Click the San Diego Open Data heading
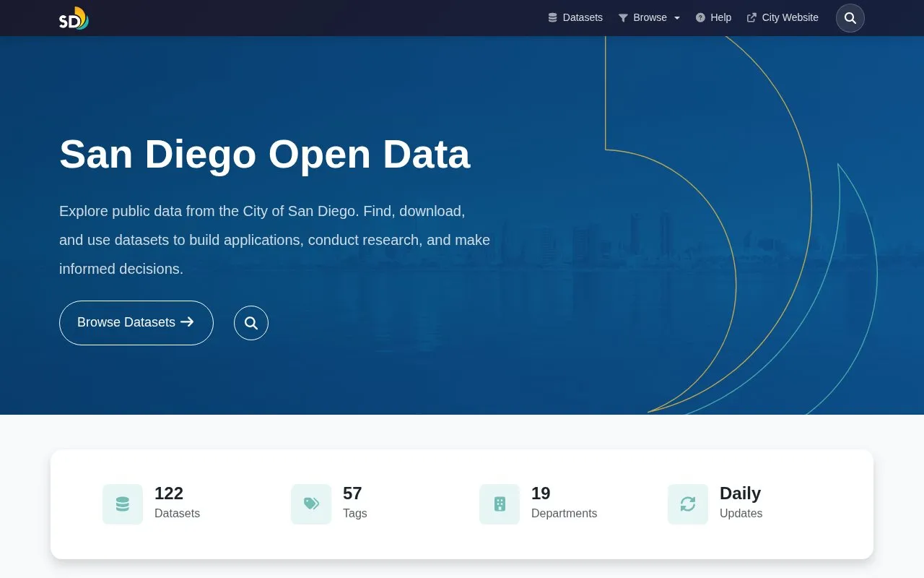Image resolution: width=924 pixels, height=578 pixels. pyautogui.click(x=265, y=154)
